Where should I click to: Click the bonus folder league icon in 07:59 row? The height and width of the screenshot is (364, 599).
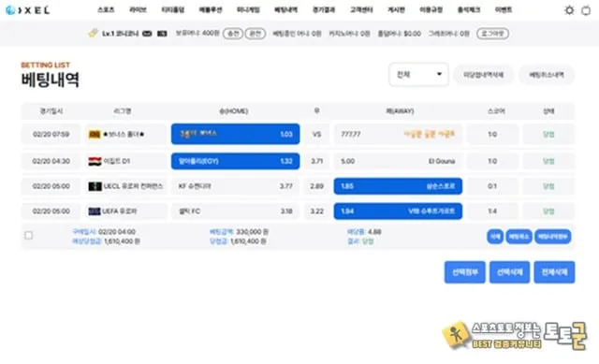pyautogui.click(x=95, y=135)
